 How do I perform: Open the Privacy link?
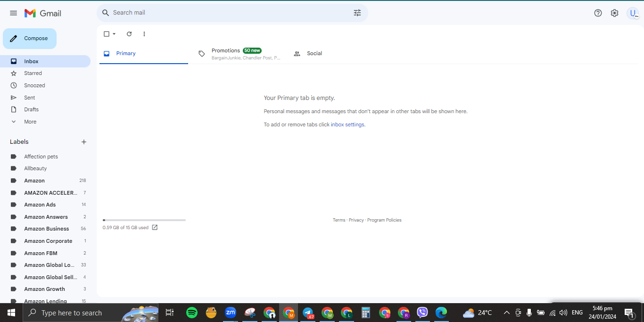(356, 220)
